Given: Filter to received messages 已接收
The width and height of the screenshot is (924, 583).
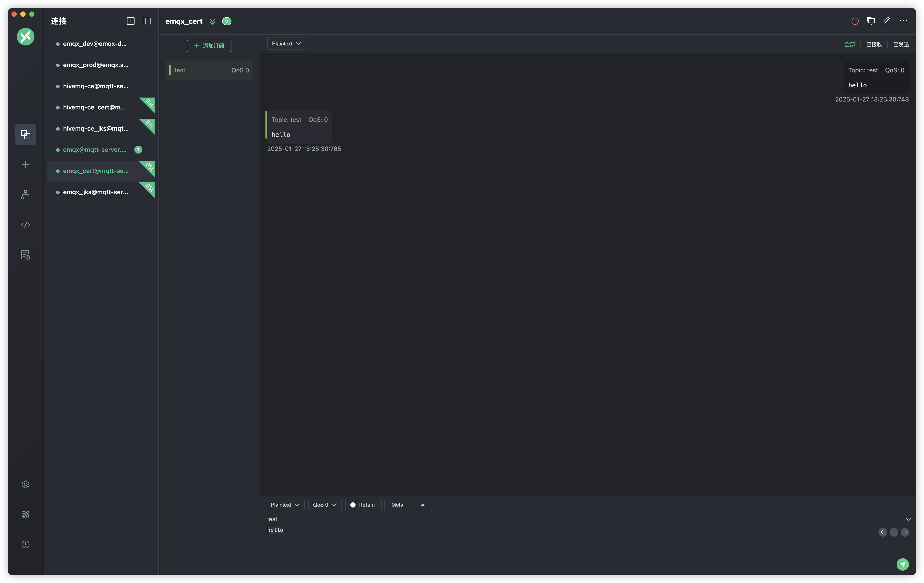Looking at the screenshot, I should tap(874, 44).
